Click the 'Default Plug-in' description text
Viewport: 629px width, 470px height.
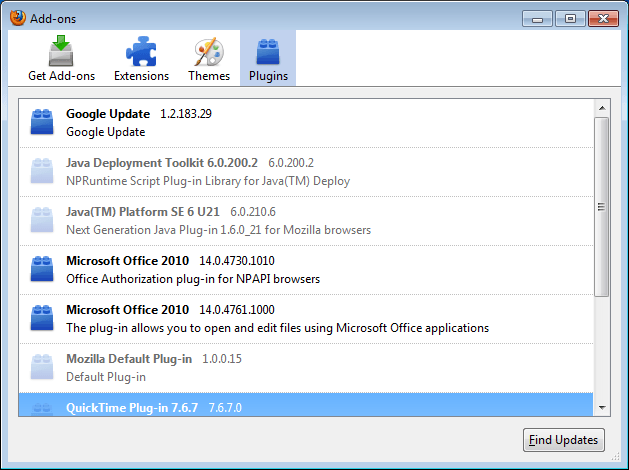(106, 377)
